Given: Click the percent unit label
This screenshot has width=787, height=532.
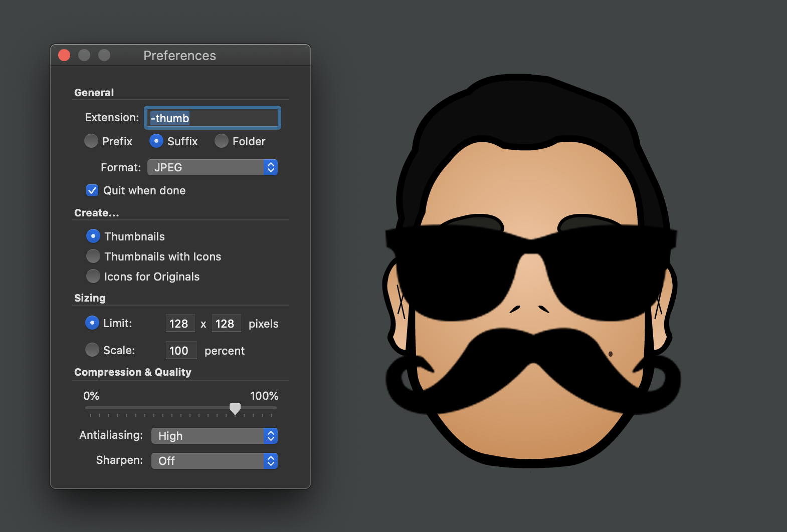Looking at the screenshot, I should 225,351.
